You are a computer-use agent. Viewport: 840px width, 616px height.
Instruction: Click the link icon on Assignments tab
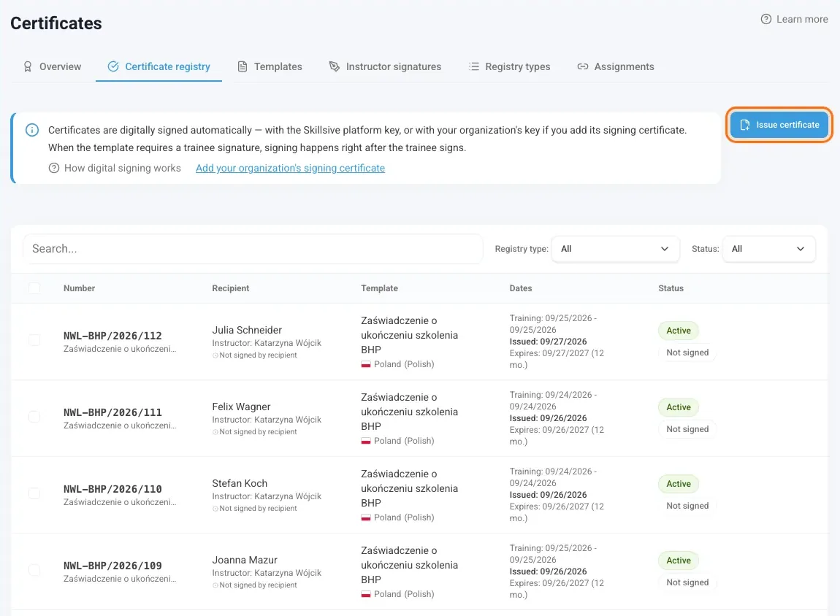coord(582,66)
